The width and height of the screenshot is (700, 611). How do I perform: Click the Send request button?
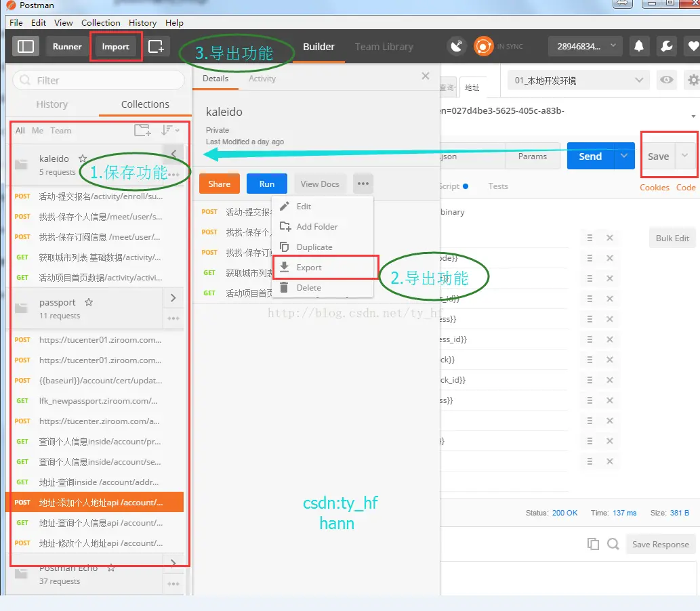[x=590, y=156]
